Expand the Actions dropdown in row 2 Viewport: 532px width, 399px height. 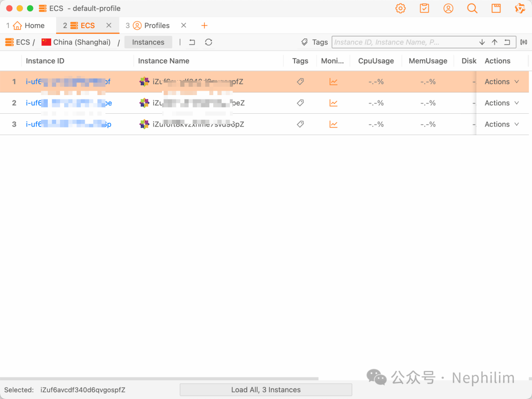pyautogui.click(x=502, y=103)
